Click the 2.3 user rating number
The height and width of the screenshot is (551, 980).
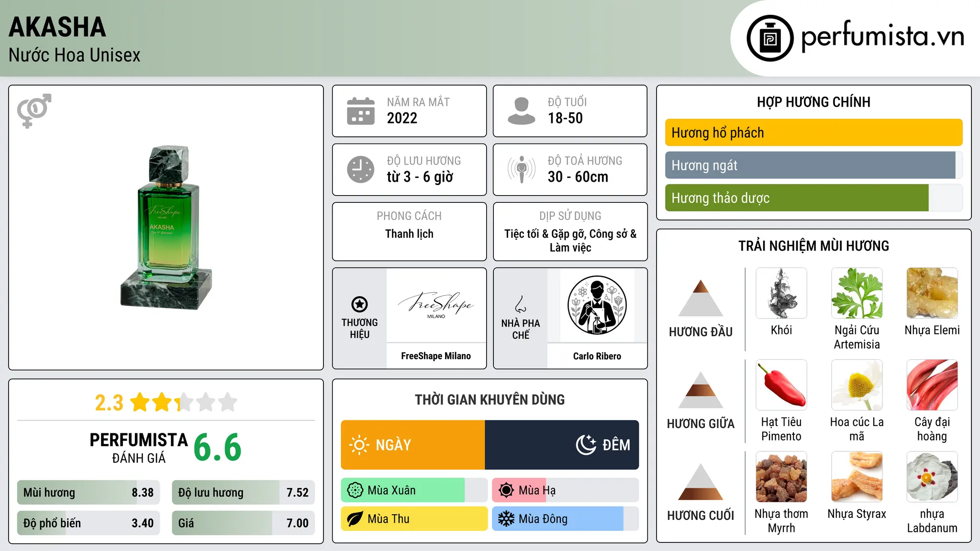tap(109, 403)
